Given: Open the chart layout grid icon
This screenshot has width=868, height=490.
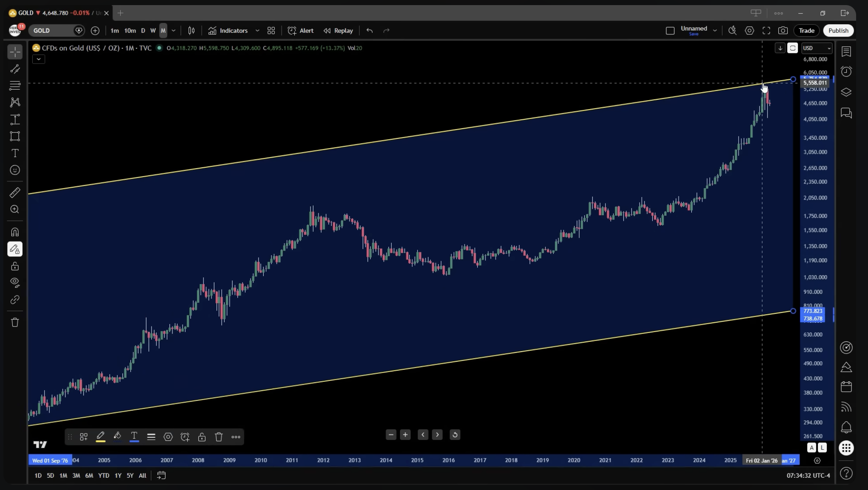Looking at the screenshot, I should tap(271, 31).
